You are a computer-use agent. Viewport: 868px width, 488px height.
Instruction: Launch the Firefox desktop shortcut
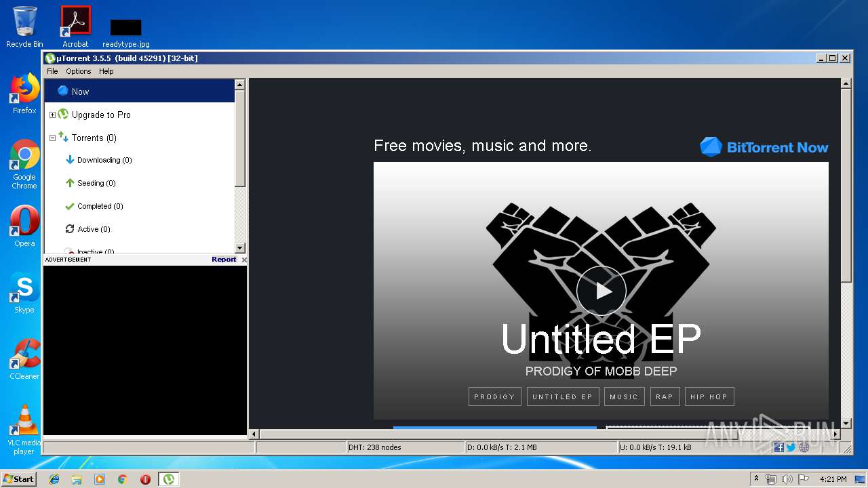tap(24, 94)
